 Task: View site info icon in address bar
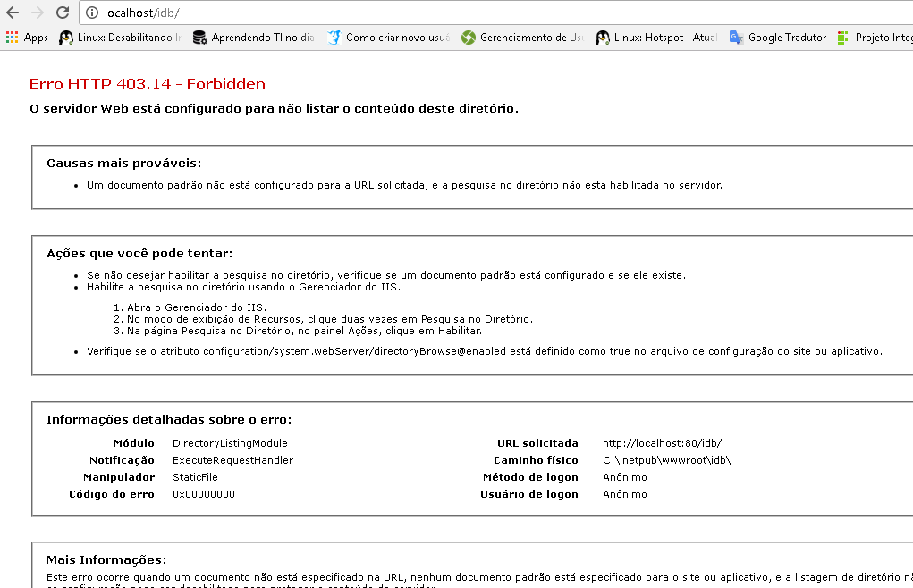tap(92, 13)
